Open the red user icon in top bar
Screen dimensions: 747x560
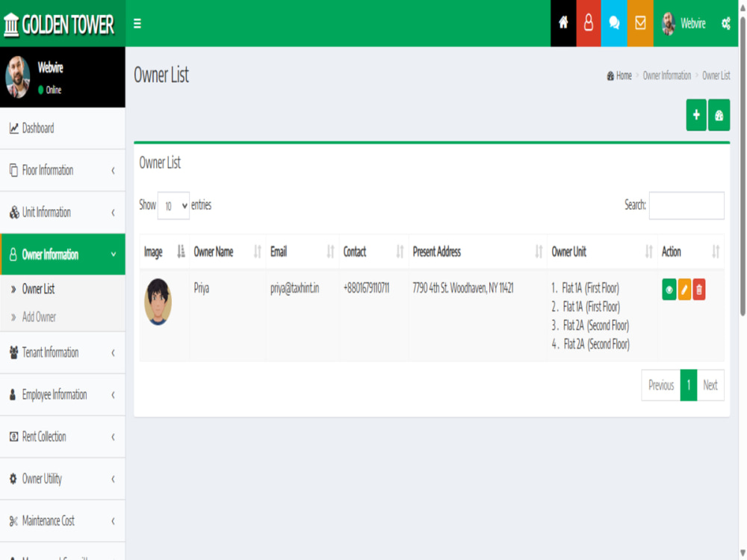point(589,23)
